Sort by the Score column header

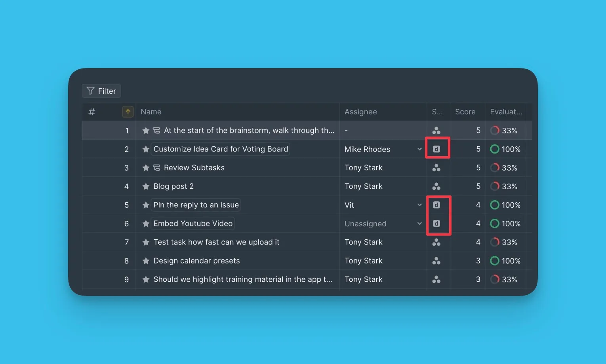point(465,112)
